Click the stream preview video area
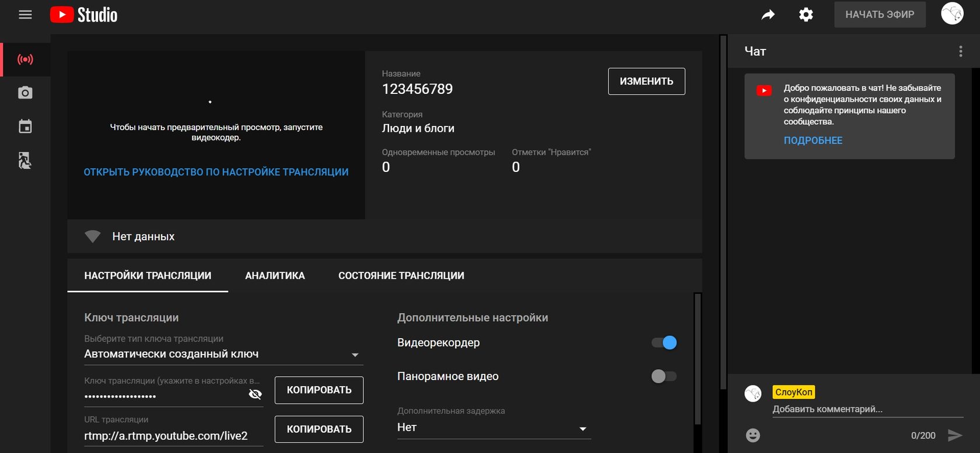 216,135
